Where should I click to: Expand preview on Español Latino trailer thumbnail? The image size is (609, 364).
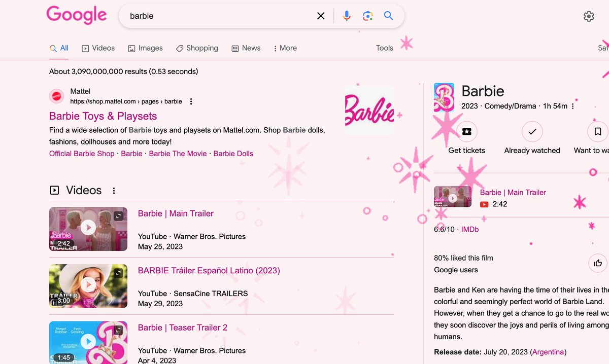coord(118,273)
